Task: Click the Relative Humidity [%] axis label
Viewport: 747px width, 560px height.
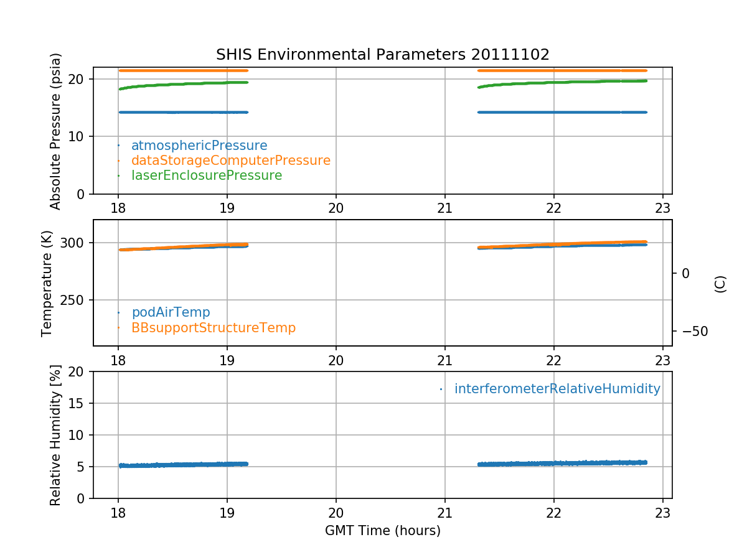Action: [x=56, y=435]
